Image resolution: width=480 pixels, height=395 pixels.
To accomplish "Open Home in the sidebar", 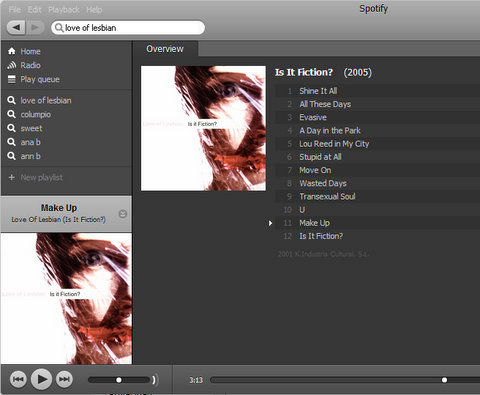I will pyautogui.click(x=30, y=51).
